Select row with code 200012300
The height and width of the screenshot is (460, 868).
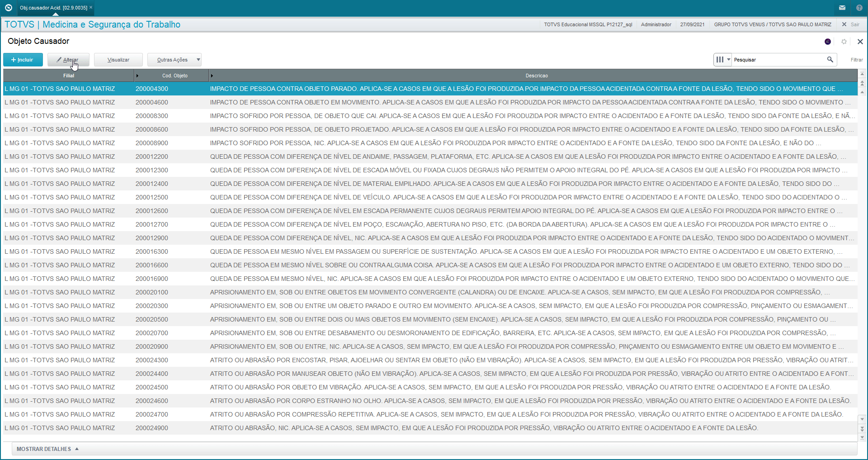click(430, 170)
